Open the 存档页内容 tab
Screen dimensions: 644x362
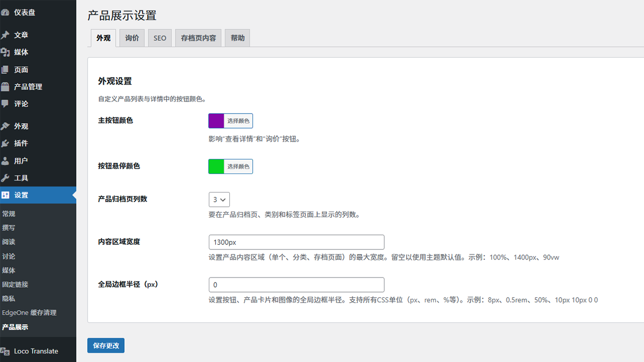pos(198,38)
